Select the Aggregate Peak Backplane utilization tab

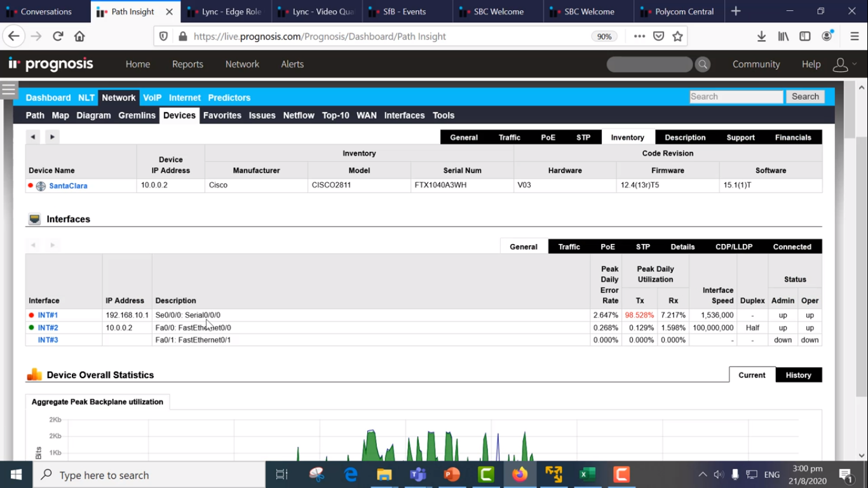point(97,402)
